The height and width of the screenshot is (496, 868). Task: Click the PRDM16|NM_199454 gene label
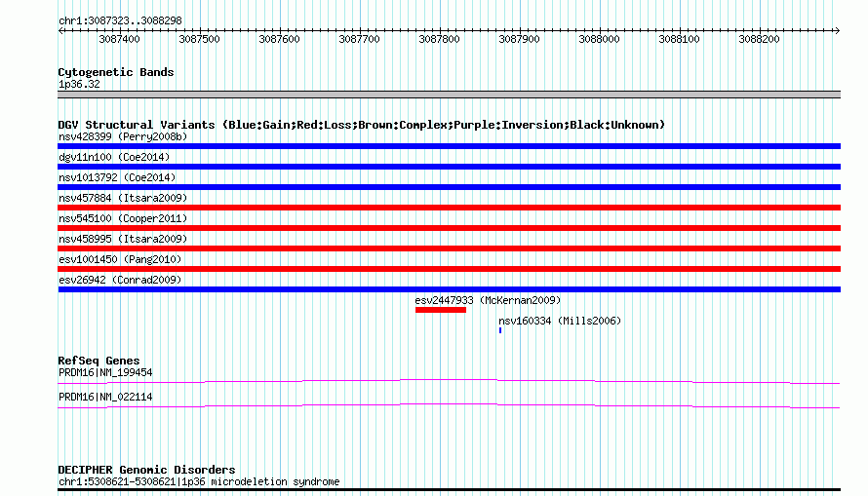click(x=105, y=372)
